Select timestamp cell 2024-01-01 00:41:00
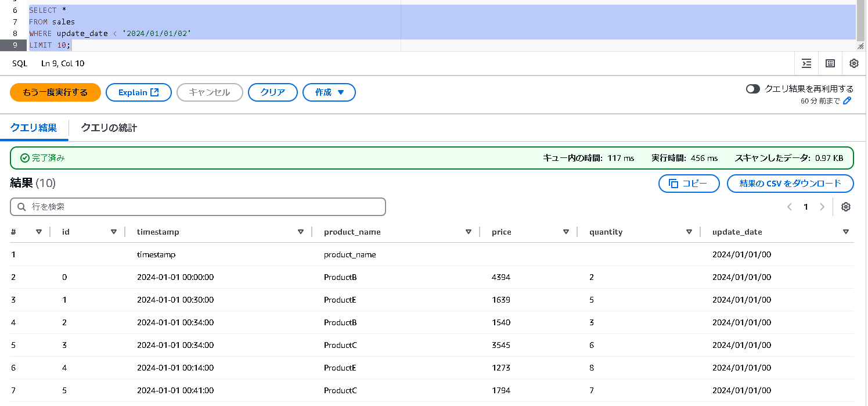Image resolution: width=868 pixels, height=406 pixels. point(175,390)
